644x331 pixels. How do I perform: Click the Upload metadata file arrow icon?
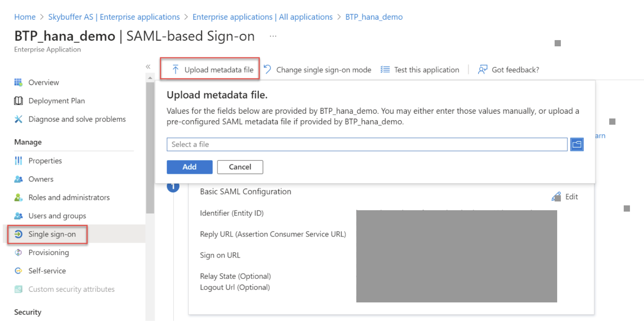point(175,69)
